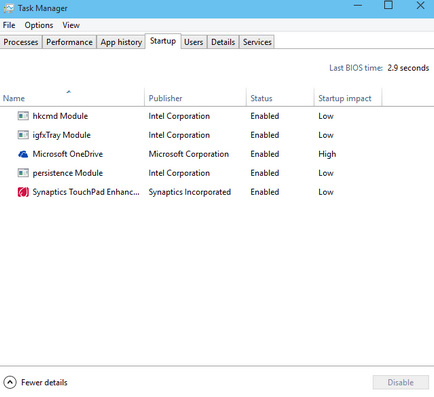Minimize the Task Manager window
Screen dimensions: 434x397
[x=358, y=6]
